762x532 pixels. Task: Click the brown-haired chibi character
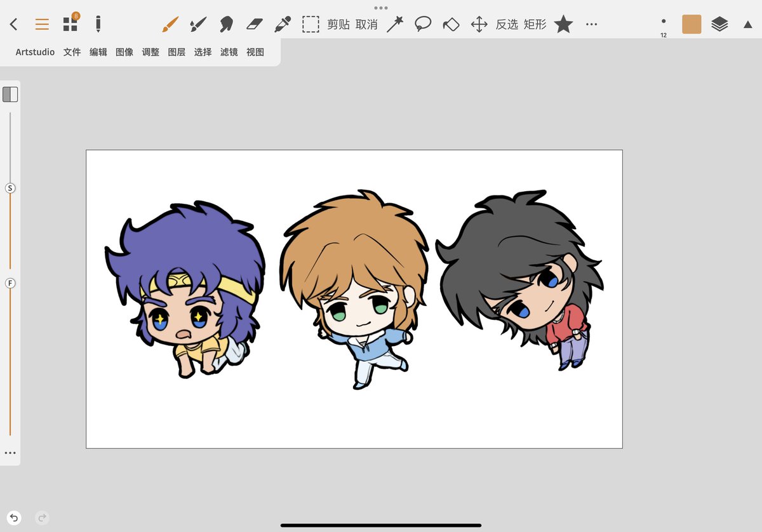(354, 289)
